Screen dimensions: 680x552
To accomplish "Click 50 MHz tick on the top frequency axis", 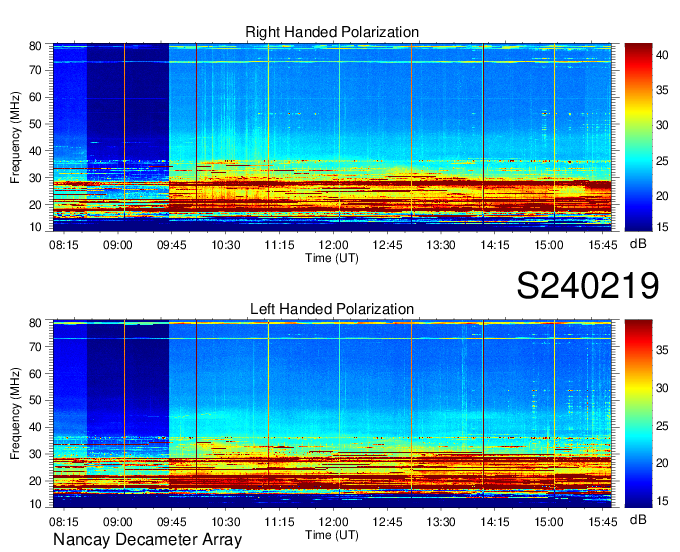I will (35, 124).
